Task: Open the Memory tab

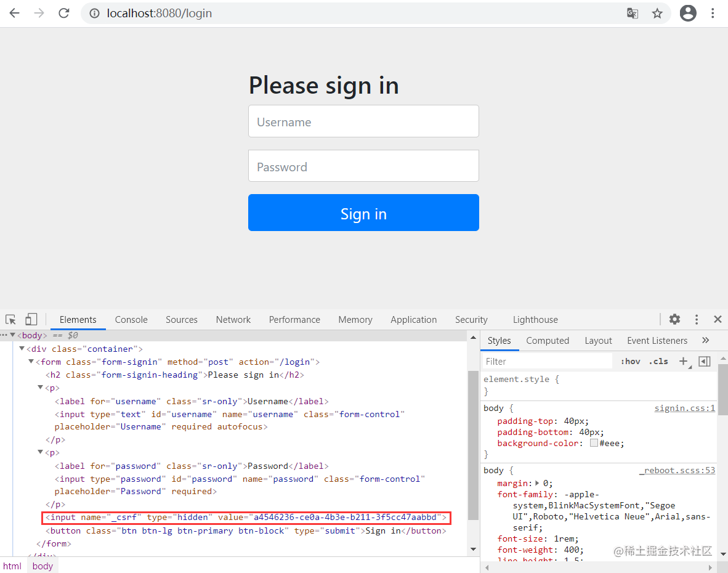Action: pyautogui.click(x=355, y=320)
